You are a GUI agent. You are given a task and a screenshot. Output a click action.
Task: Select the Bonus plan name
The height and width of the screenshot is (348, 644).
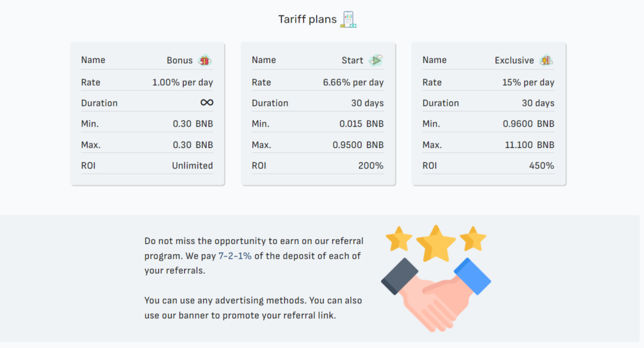180,60
